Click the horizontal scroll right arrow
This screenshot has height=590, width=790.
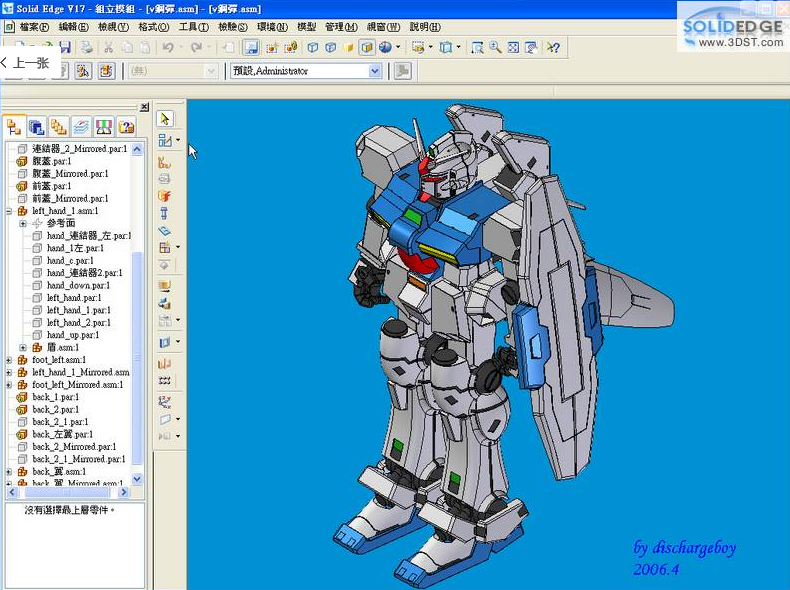pos(124,492)
